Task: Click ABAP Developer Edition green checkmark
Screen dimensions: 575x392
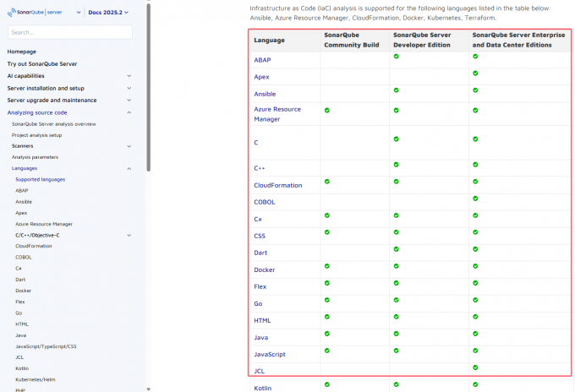Action: [x=397, y=57]
